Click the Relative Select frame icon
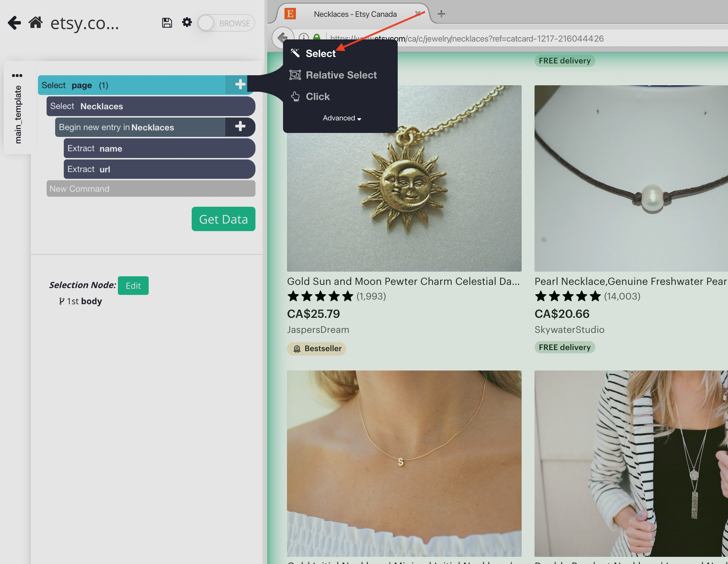Screen dimensions: 728x564 (x=295, y=75)
